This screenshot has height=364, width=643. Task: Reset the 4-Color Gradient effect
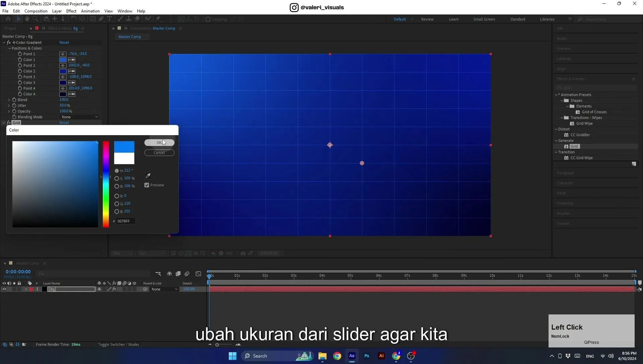(64, 42)
